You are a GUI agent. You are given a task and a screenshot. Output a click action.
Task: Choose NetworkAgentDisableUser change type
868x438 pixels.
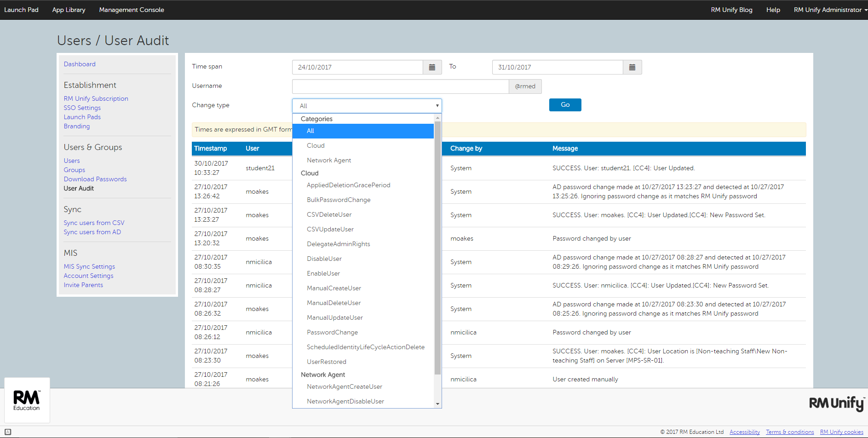(x=363, y=402)
